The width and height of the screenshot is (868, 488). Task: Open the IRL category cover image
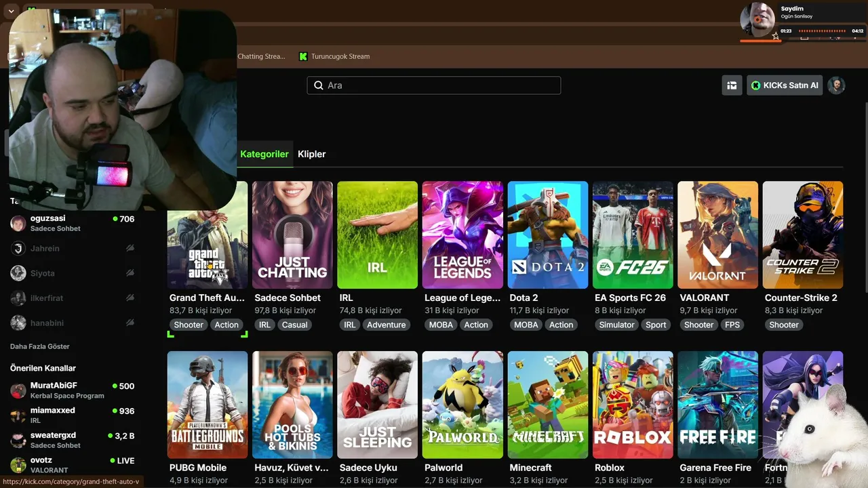pos(378,235)
